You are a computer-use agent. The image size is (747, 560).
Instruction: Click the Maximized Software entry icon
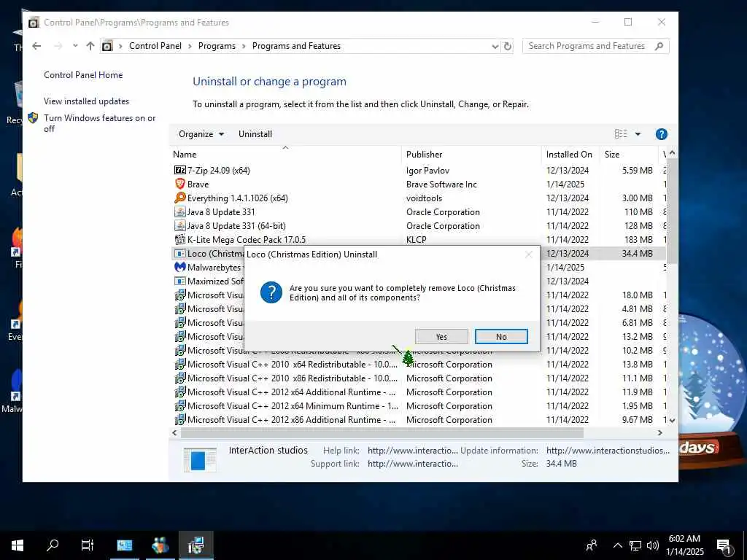(x=179, y=281)
